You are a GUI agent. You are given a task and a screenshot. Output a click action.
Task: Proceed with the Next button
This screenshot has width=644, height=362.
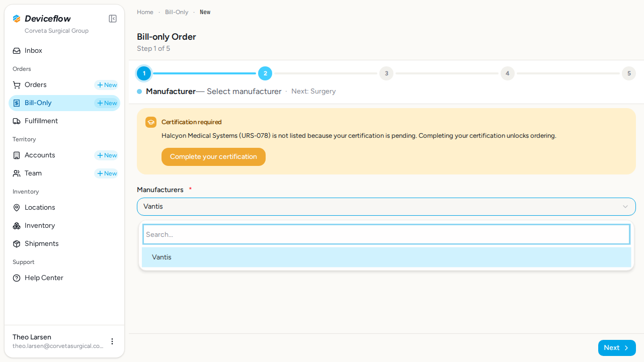617,348
